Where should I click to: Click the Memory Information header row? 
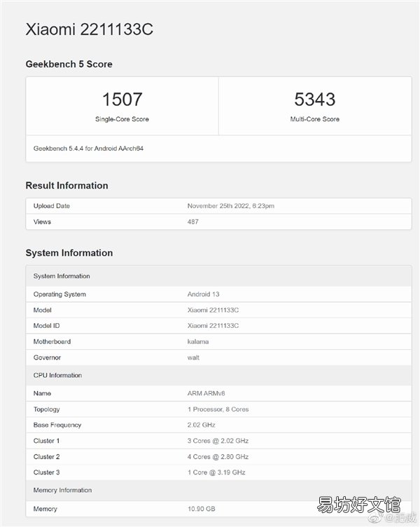[219, 491]
